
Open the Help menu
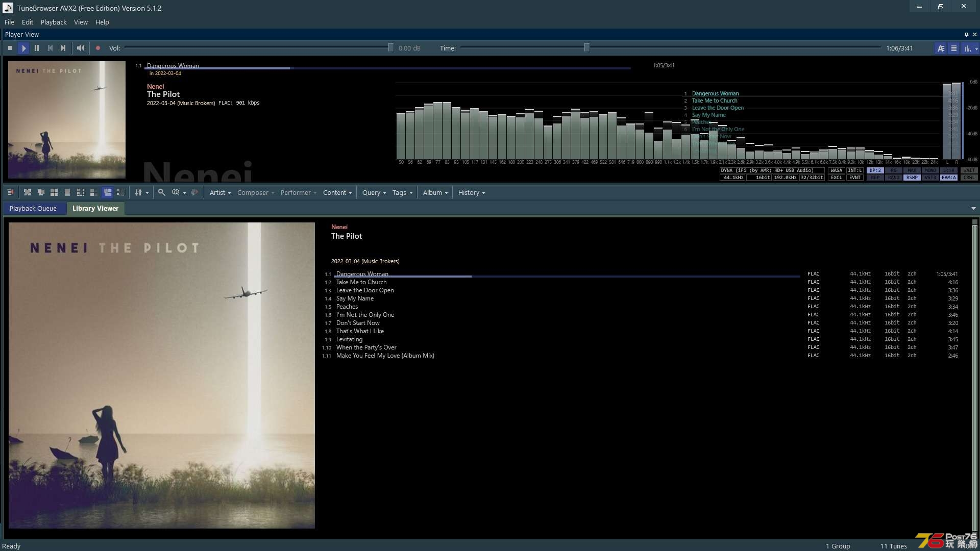pos(102,22)
